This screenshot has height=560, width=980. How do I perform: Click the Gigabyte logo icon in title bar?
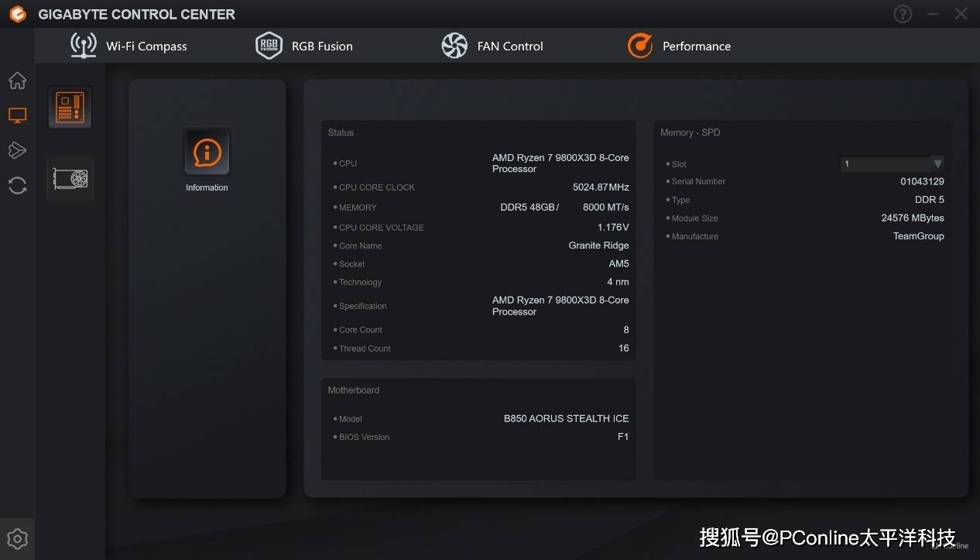[17, 14]
